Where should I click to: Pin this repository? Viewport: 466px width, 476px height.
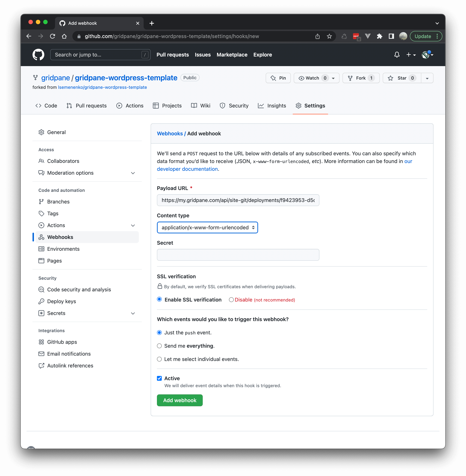[278, 78]
